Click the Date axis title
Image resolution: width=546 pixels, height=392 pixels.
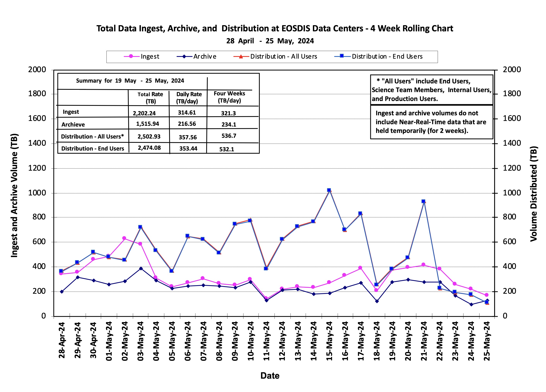[x=270, y=376]
